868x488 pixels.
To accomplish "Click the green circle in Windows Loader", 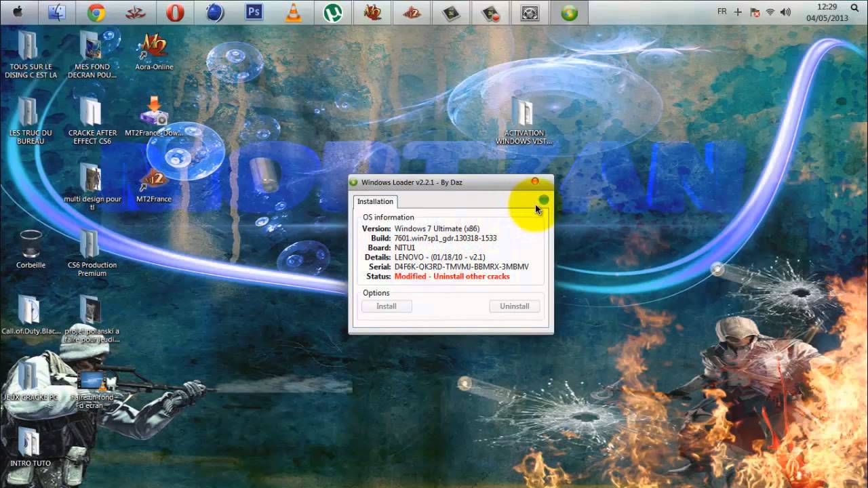I will [544, 200].
